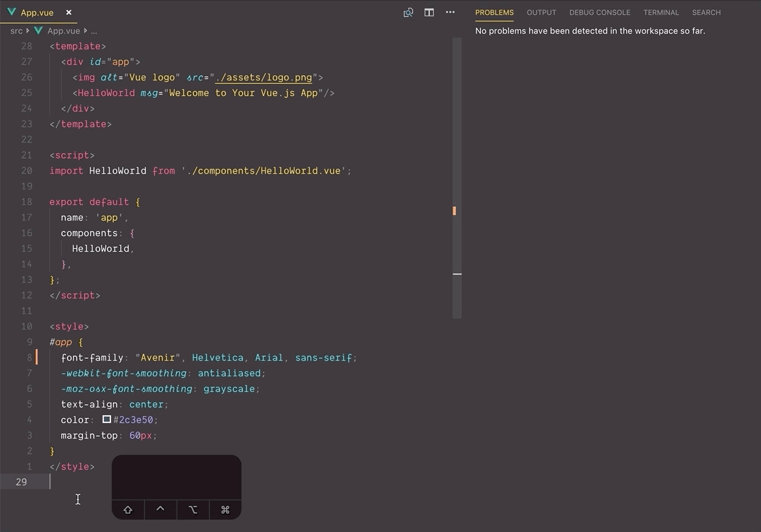Click line number 29 in the gutter
The image size is (761, 532).
click(x=21, y=481)
